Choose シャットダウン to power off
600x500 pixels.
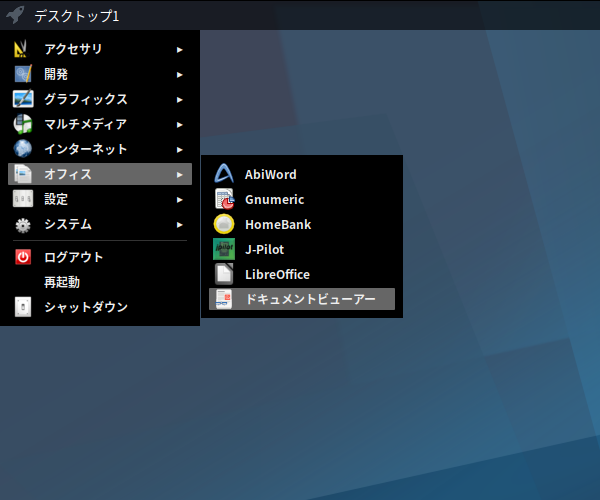100,307
